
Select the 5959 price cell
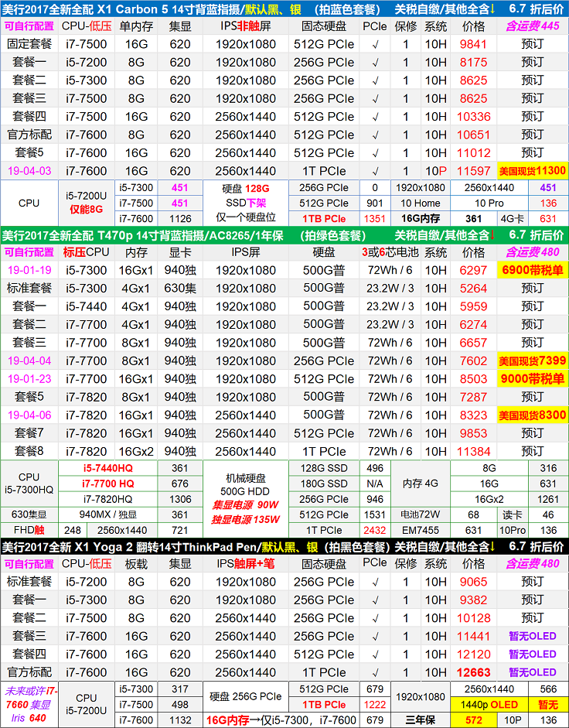tap(473, 307)
